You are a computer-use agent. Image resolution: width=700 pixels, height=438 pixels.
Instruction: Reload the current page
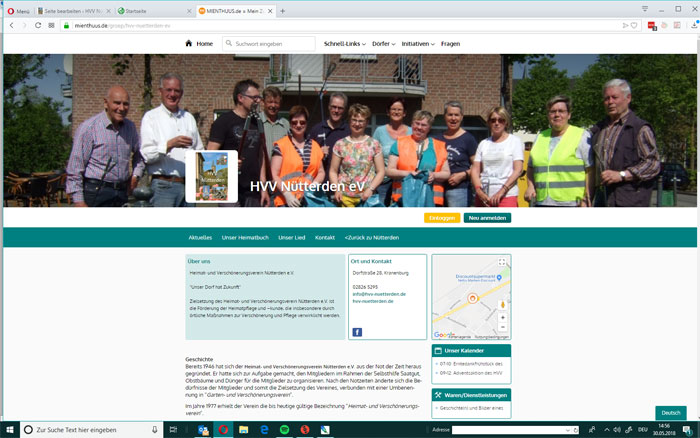coord(38,25)
